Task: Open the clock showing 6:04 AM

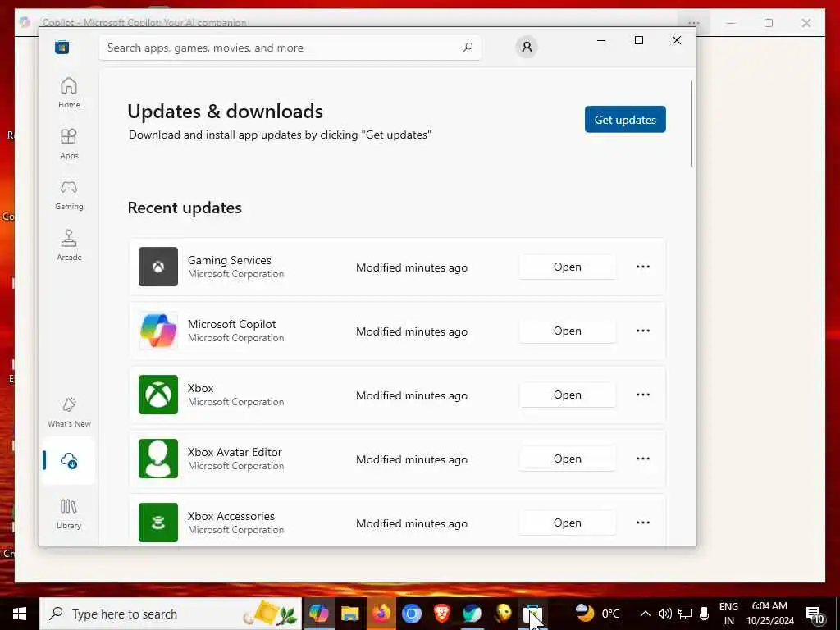Action: [x=770, y=614]
